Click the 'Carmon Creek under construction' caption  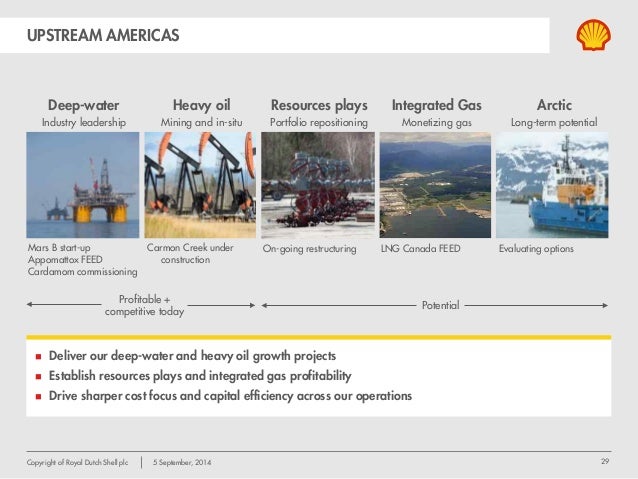[190, 254]
